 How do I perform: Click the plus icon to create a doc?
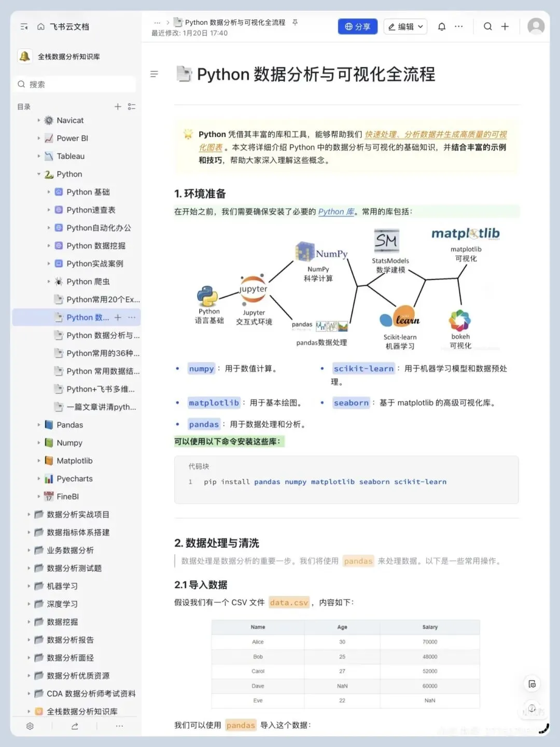[x=505, y=26]
